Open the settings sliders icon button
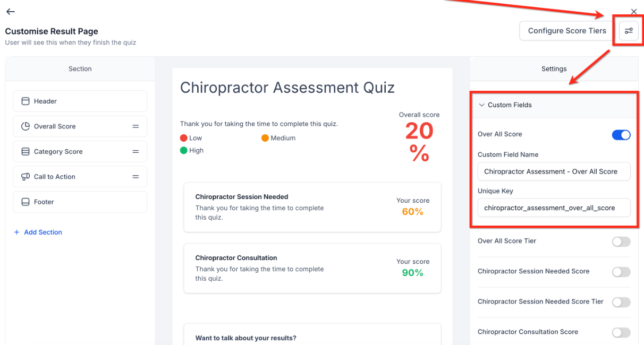This screenshot has width=644, height=345. (x=629, y=31)
